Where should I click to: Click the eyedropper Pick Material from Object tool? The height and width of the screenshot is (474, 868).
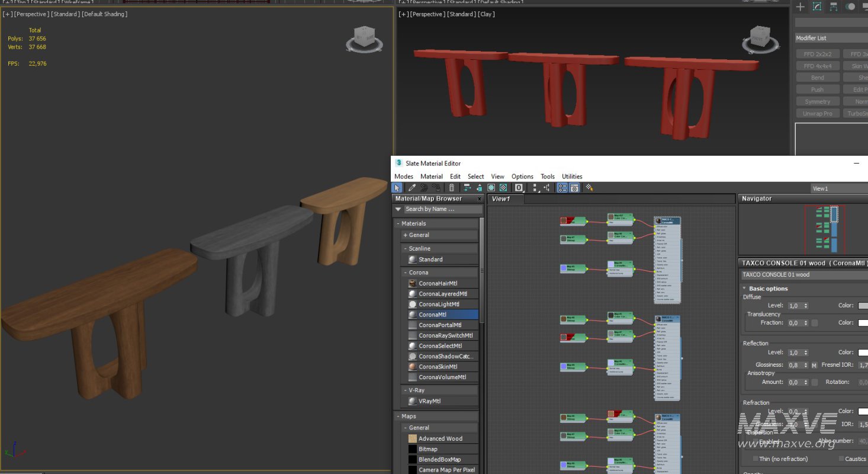412,188
